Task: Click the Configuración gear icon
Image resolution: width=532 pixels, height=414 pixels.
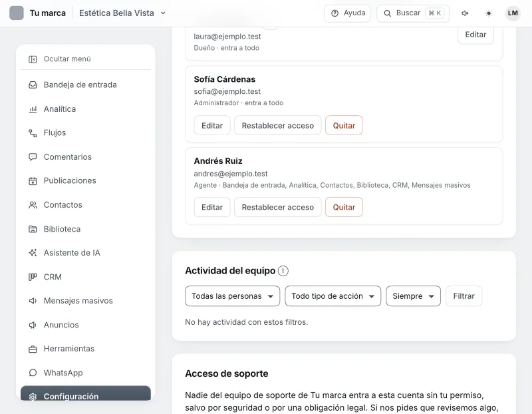Action: click(33, 396)
